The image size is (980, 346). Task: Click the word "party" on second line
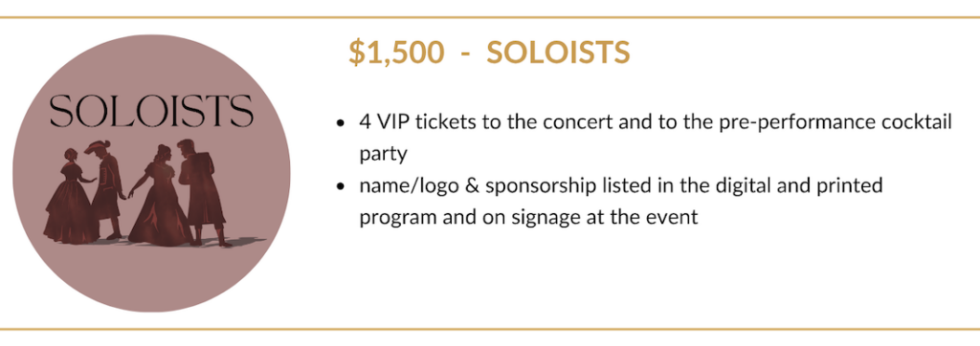[x=383, y=155]
